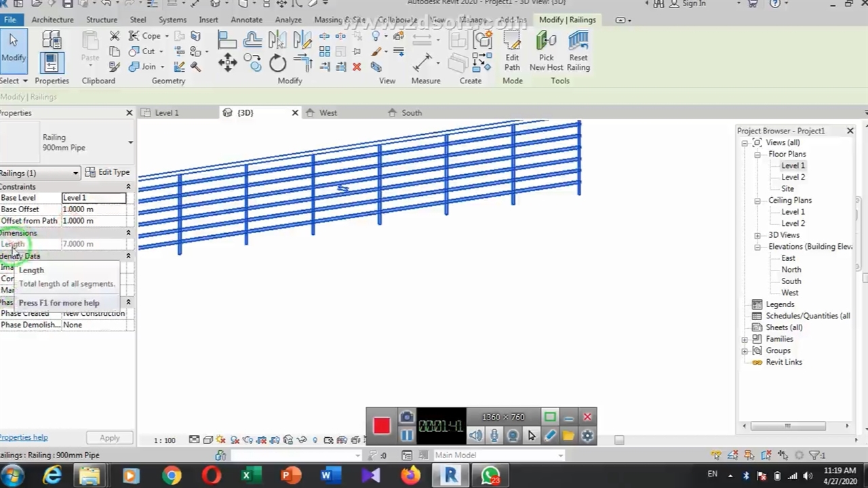Click the Reset Railing icon
This screenshot has height=488, width=868.
578,51
